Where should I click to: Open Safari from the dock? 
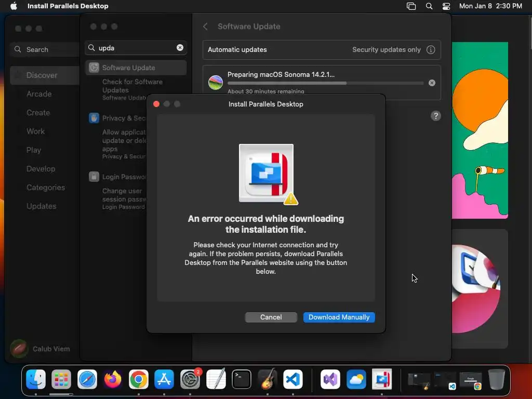[87, 379]
